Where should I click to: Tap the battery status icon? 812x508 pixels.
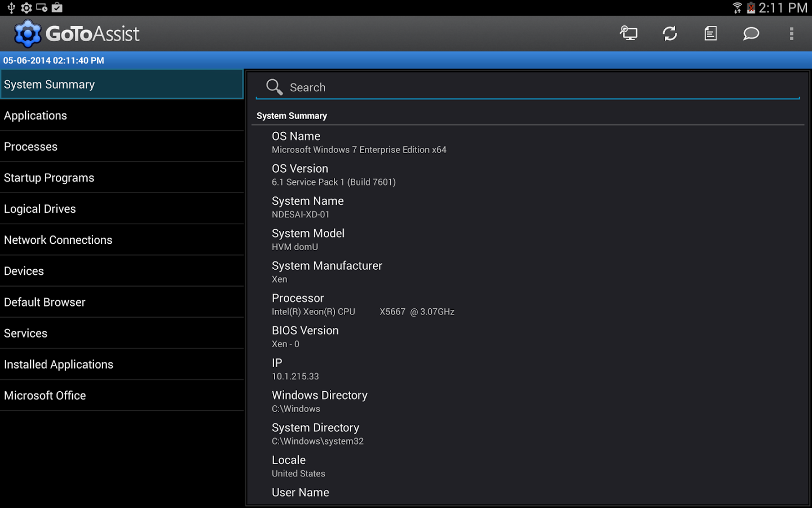click(751, 7)
